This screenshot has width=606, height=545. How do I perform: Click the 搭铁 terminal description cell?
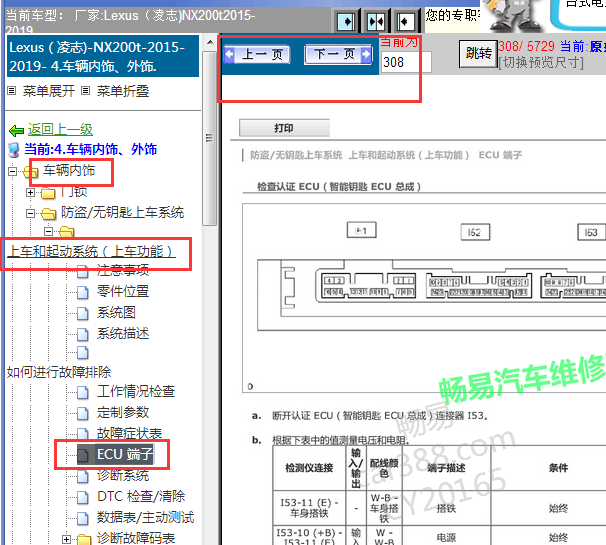(446, 508)
